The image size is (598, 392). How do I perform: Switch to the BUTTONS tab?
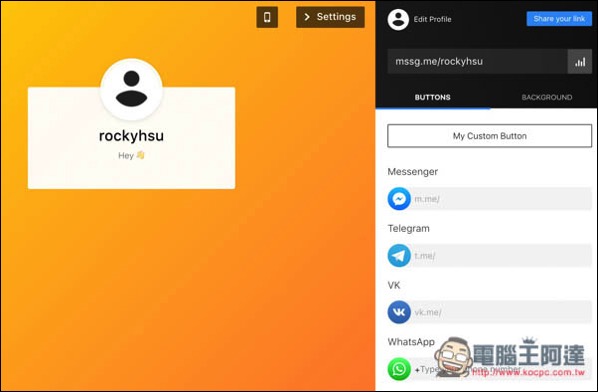click(x=432, y=97)
